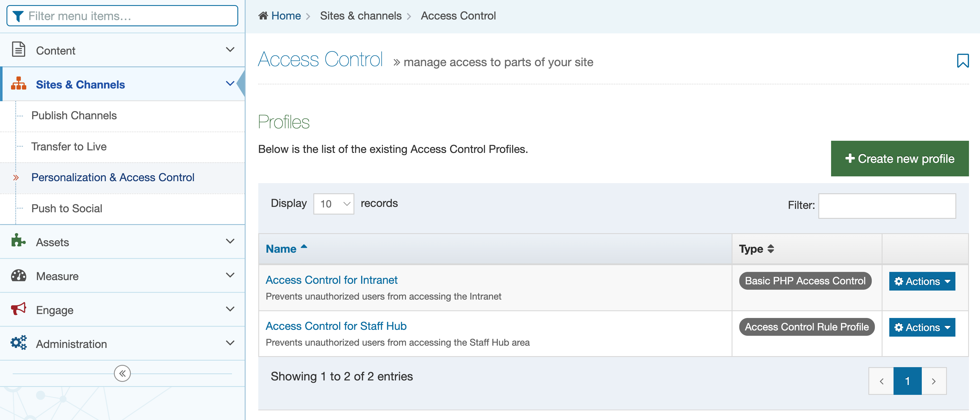Open Push to Social from the menu

[67, 208]
